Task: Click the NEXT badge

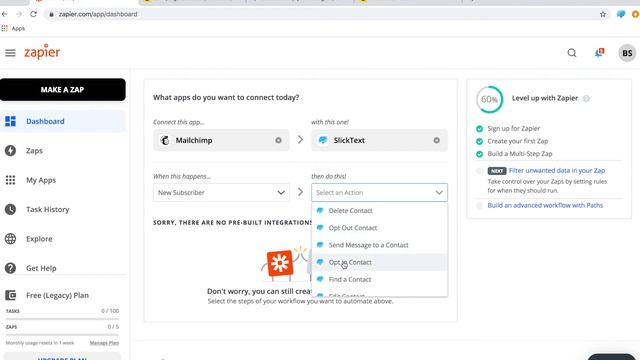Action: [497, 171]
